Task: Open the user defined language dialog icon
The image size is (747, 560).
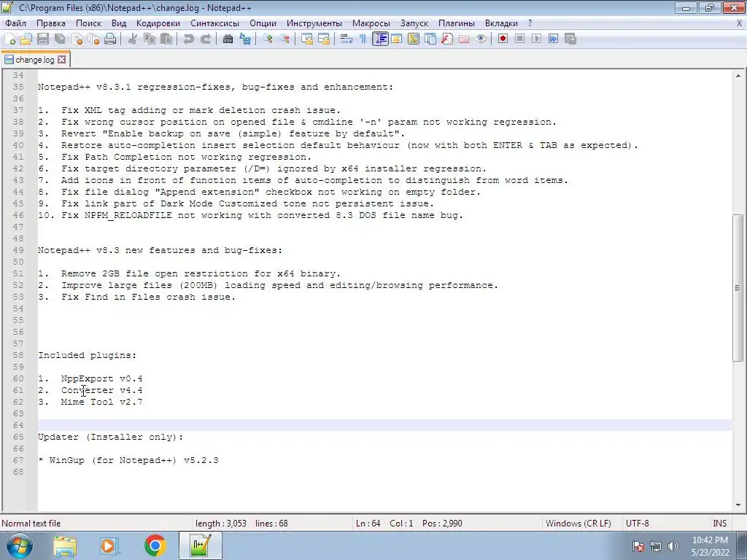Action: pyautogui.click(x=396, y=39)
